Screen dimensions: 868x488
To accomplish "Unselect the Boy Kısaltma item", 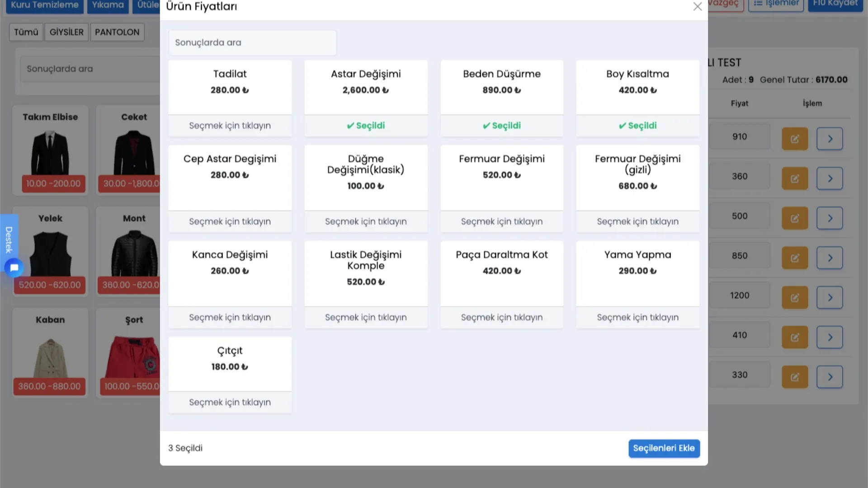I will point(637,126).
